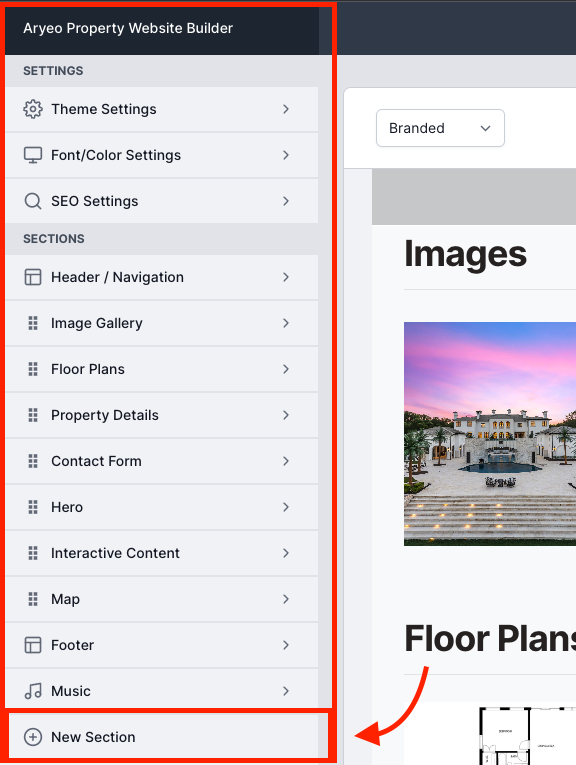
Task: Expand the Hero section chevron
Action: [x=286, y=507]
